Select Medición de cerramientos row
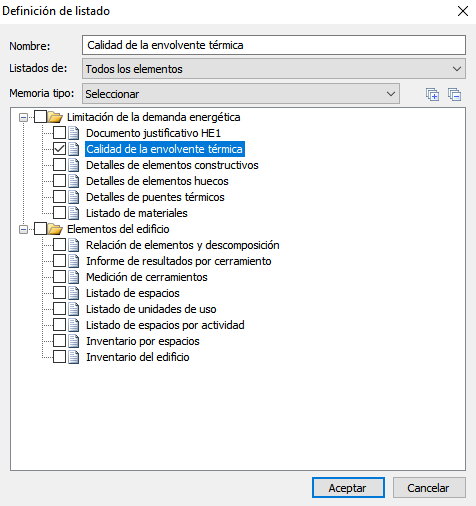The height and width of the screenshot is (506, 476). 147,277
